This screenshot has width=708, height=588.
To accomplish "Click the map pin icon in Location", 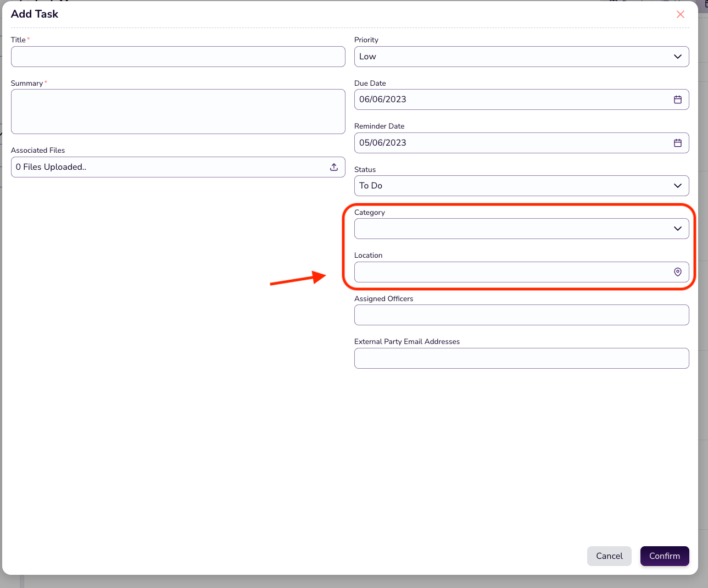I will pos(678,272).
